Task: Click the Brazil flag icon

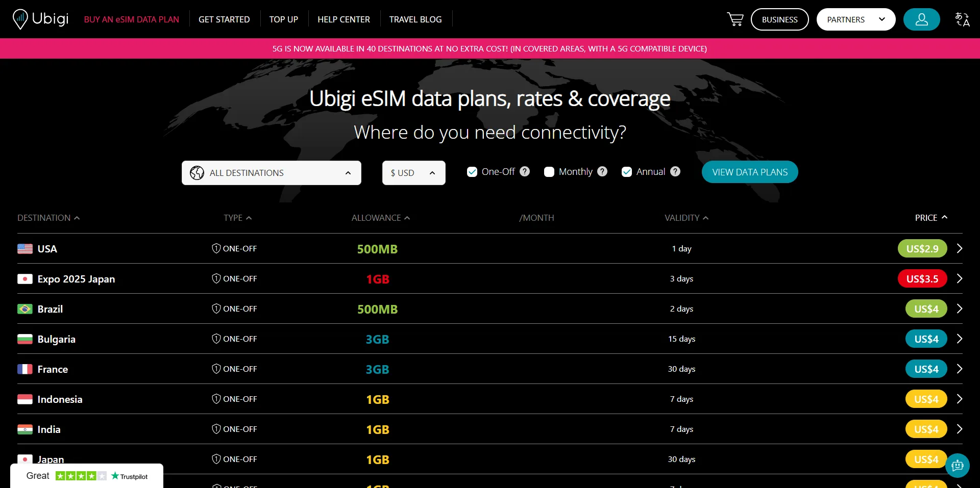Action: pos(25,309)
